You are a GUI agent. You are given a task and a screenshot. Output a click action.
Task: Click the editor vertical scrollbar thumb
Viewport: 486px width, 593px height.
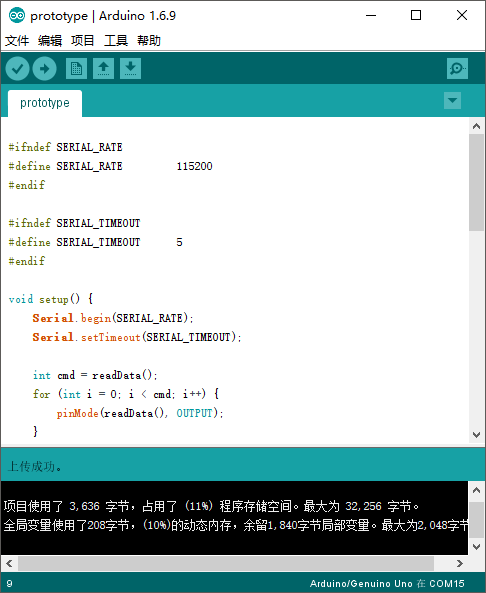(477, 182)
